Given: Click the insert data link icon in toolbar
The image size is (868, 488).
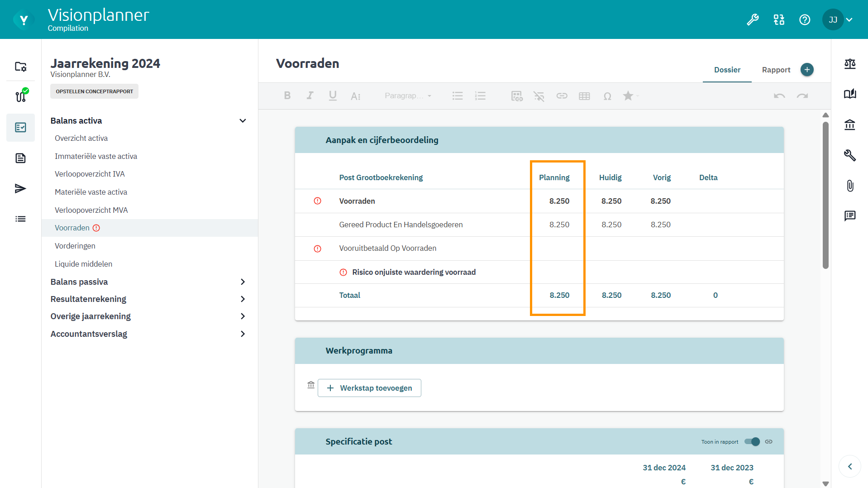Looking at the screenshot, I should click(x=517, y=96).
